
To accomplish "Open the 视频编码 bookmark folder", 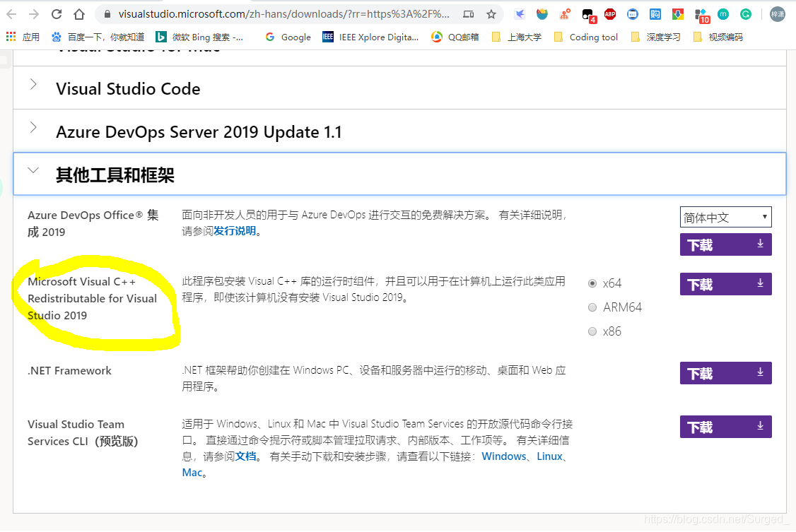I will pos(718,37).
